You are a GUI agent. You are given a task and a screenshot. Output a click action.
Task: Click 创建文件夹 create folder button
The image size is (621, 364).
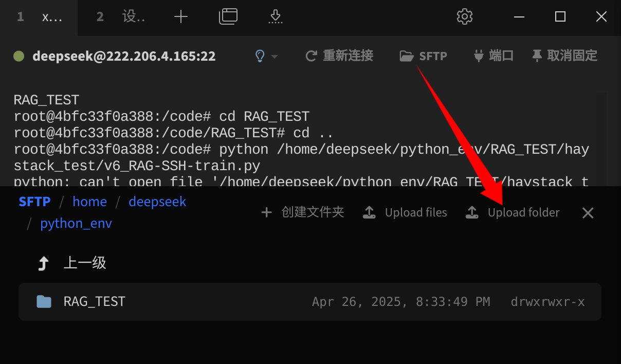pyautogui.click(x=303, y=212)
